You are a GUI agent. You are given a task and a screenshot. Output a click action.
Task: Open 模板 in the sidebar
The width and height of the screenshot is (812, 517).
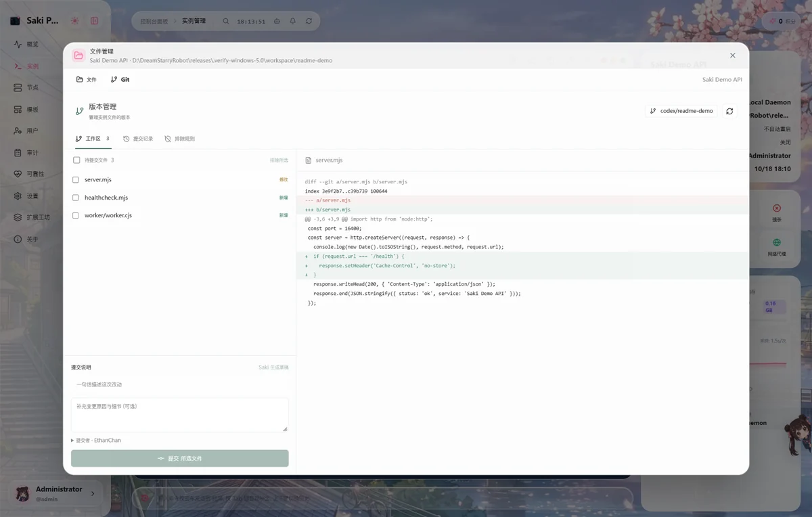[x=27, y=110]
